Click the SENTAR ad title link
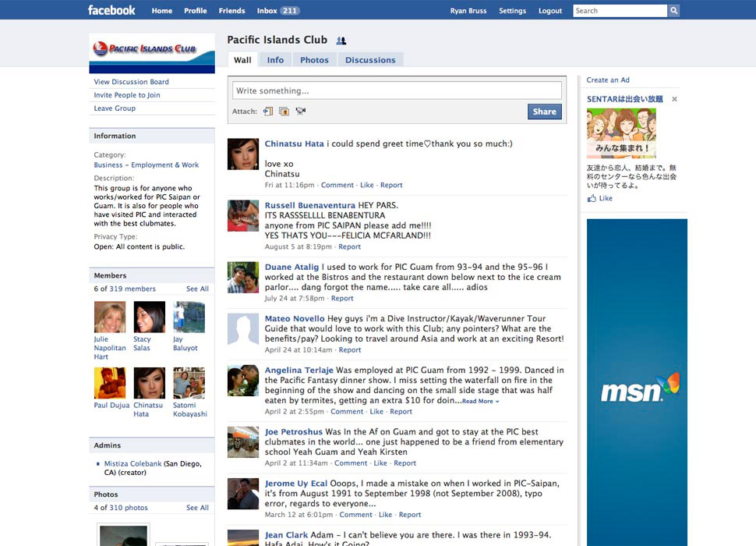Image resolution: width=756 pixels, height=546 pixels. [x=625, y=99]
